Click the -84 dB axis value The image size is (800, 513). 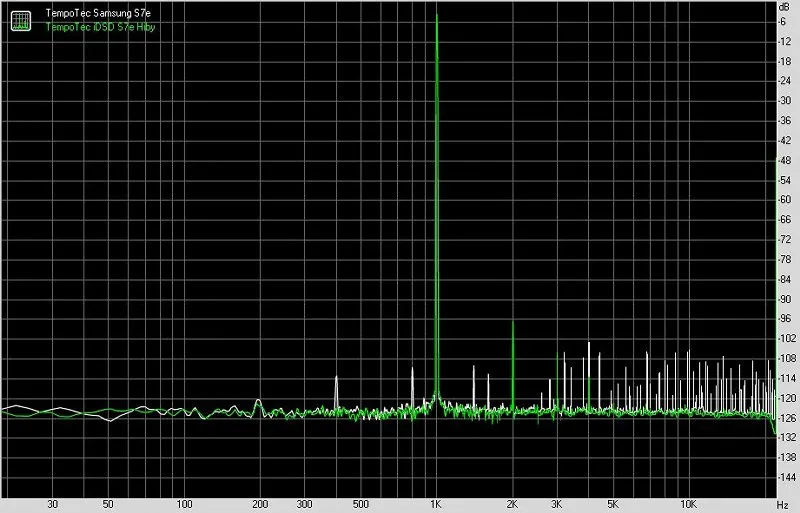click(784, 279)
